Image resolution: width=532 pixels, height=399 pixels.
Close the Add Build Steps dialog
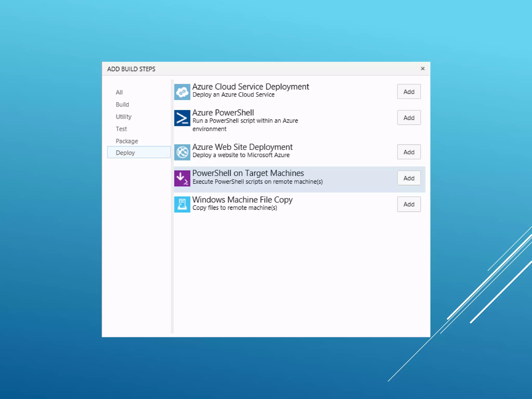click(423, 69)
